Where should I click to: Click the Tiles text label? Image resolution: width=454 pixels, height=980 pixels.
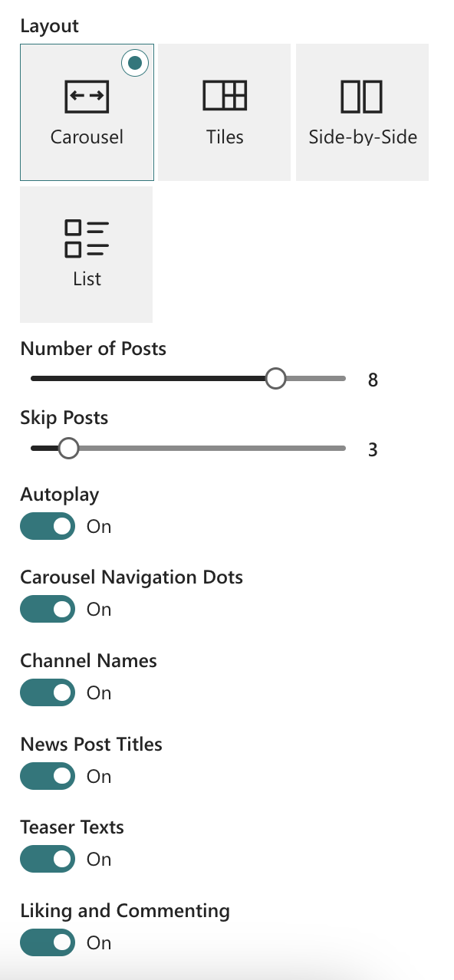225,137
